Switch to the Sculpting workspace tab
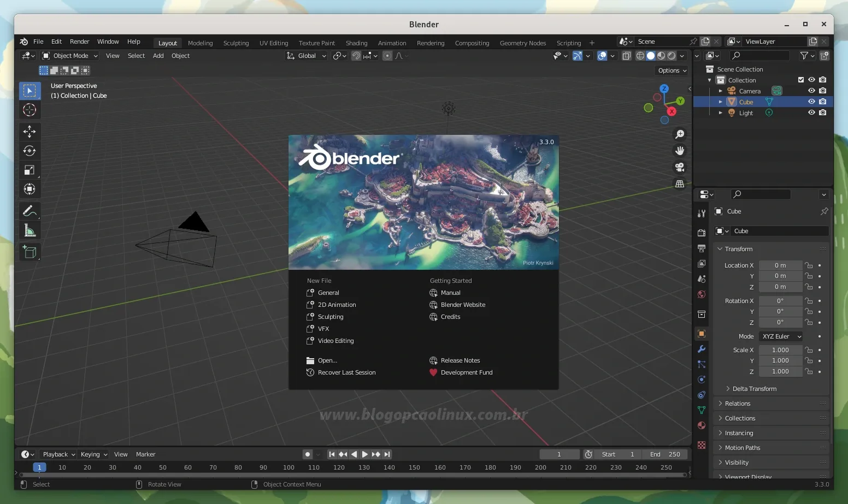848x504 pixels. point(236,43)
